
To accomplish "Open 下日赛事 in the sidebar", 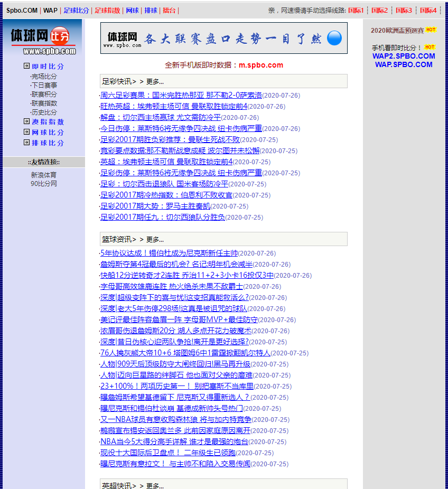I will (x=44, y=86).
